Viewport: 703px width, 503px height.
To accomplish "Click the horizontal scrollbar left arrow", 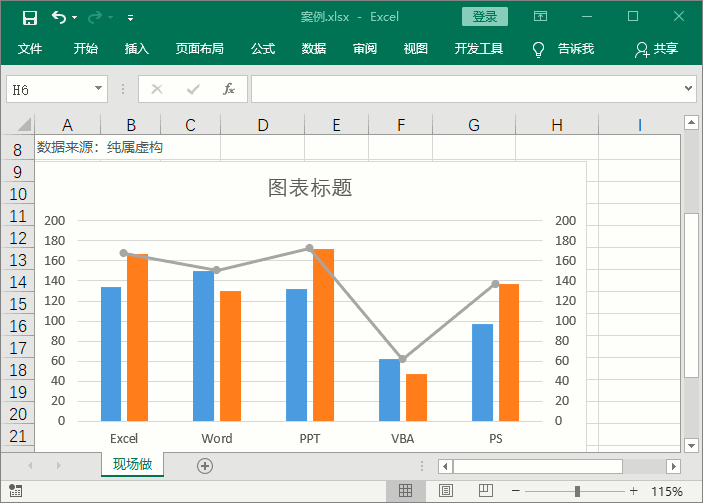I will pos(445,466).
